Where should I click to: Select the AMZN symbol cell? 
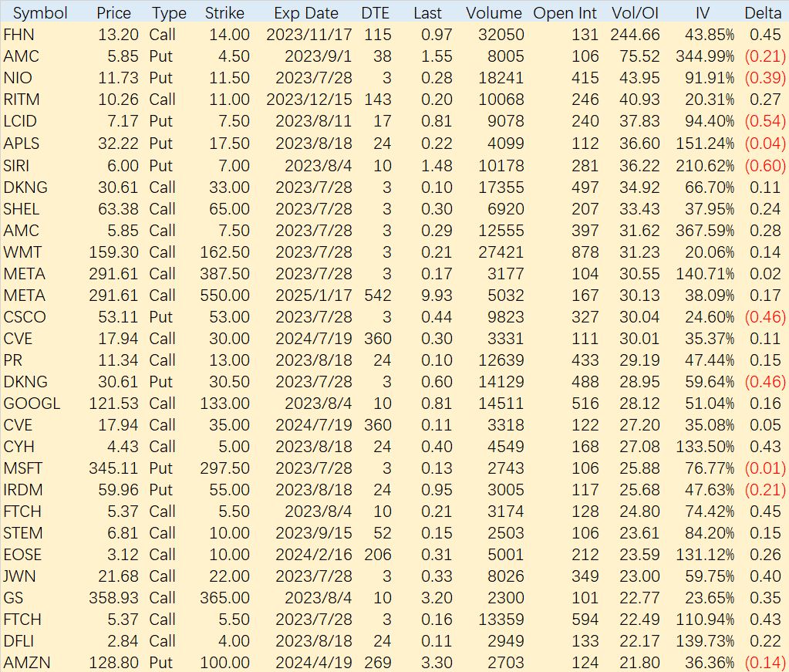point(27,664)
